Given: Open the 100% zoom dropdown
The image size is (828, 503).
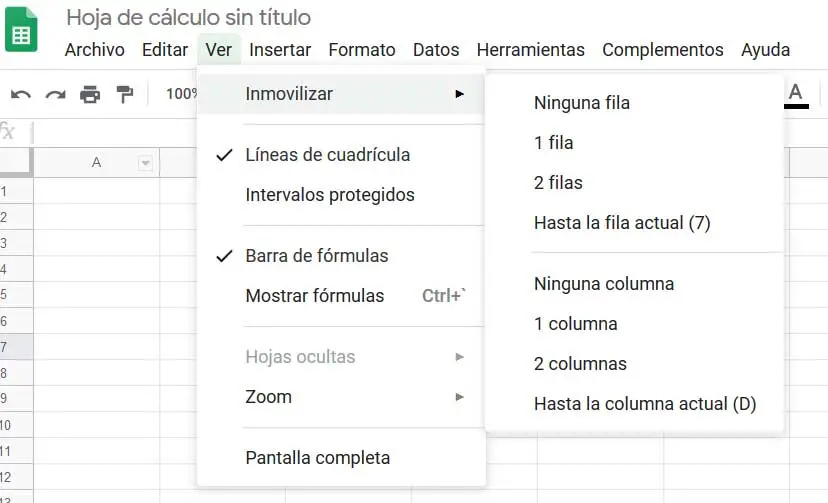Looking at the screenshot, I should [x=181, y=94].
